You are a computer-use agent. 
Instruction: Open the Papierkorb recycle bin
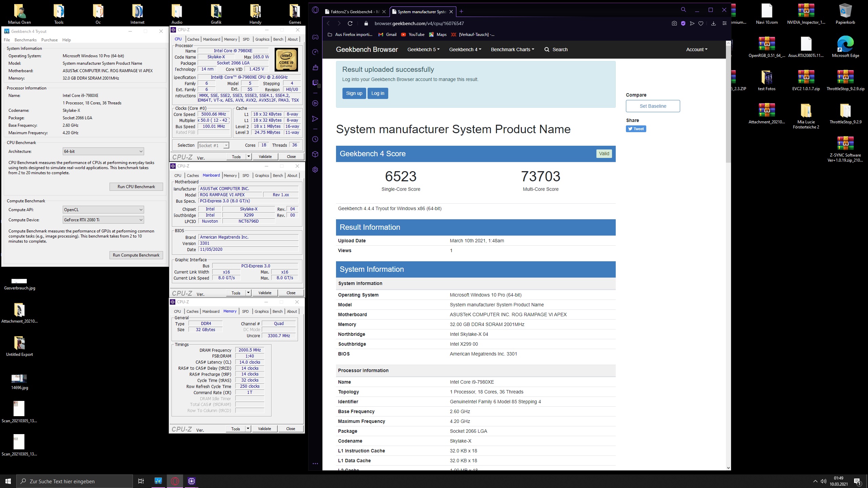(845, 14)
